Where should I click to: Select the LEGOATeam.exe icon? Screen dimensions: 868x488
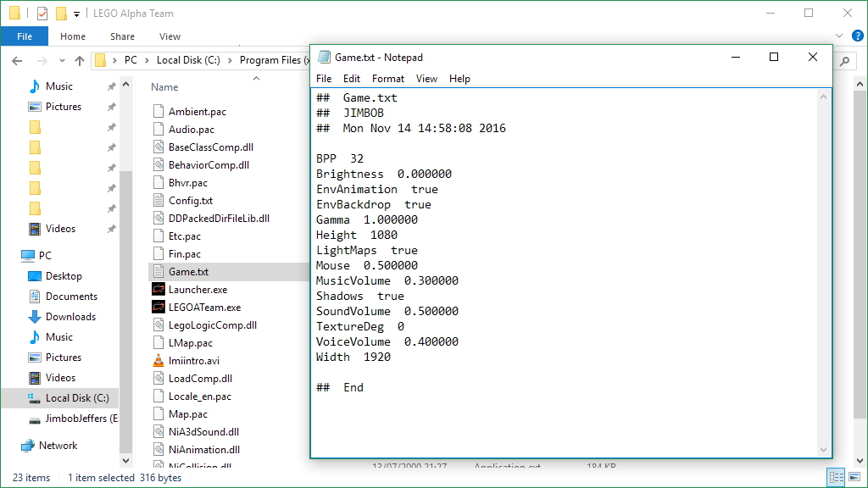point(159,307)
